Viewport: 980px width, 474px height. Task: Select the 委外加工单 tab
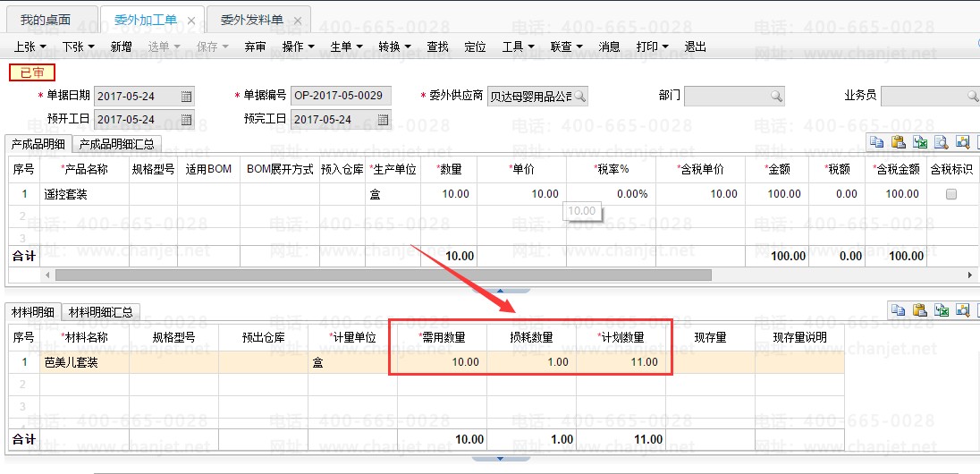[145, 20]
